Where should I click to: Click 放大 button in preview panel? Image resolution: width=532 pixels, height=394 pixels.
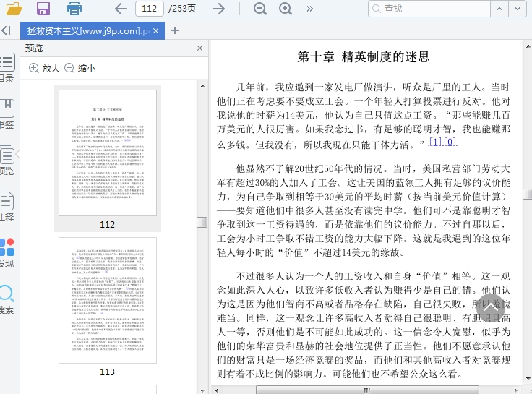(x=44, y=68)
